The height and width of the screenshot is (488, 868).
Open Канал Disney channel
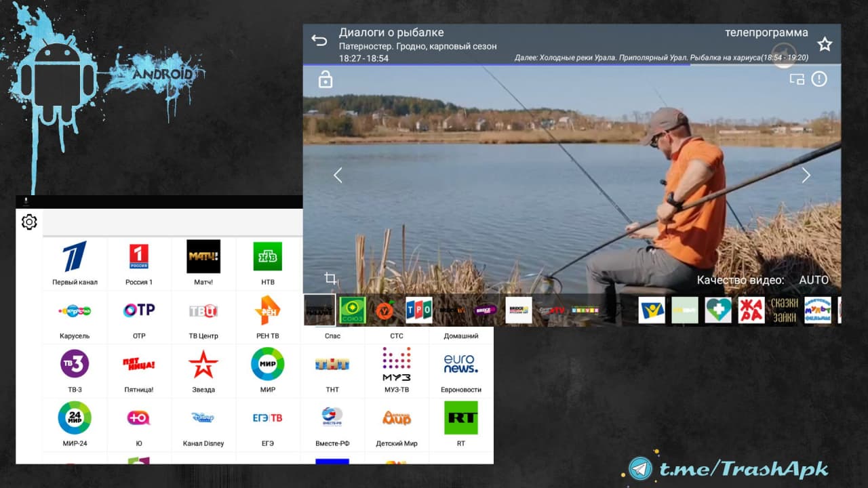203,424
